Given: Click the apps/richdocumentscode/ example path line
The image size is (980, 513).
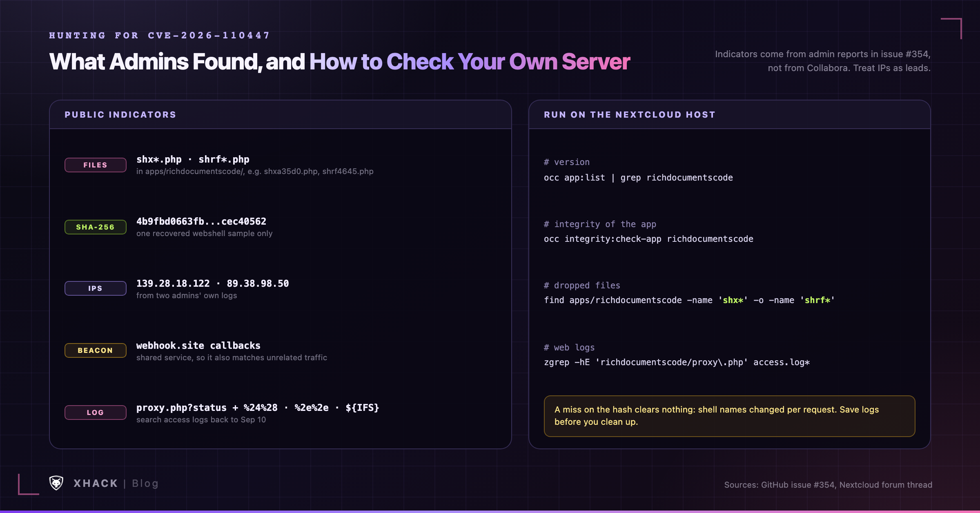Looking at the screenshot, I should 255,172.
